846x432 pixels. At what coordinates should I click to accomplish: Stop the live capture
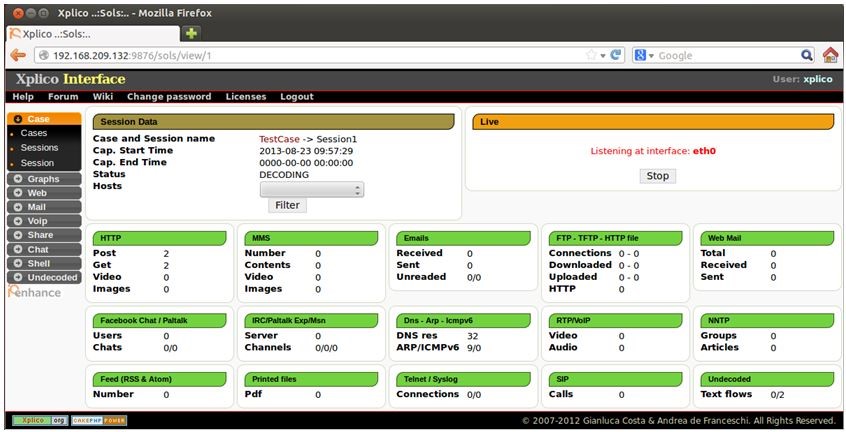click(658, 176)
